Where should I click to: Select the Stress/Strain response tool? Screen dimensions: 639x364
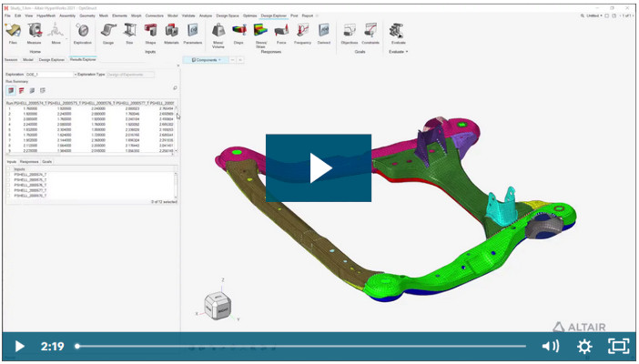pyautogui.click(x=260, y=35)
